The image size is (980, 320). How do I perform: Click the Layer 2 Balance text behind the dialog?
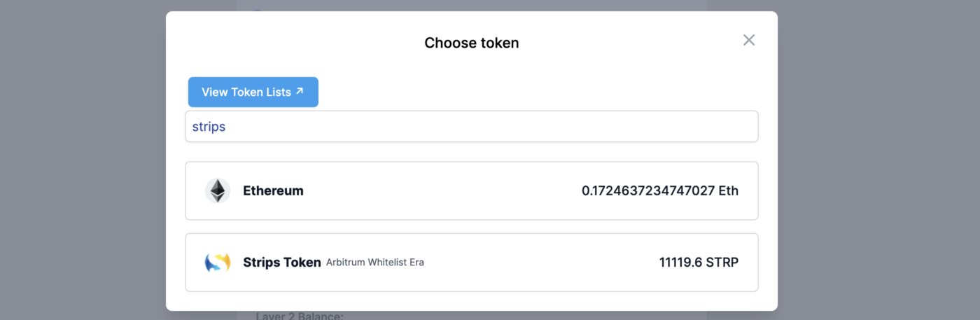300,316
